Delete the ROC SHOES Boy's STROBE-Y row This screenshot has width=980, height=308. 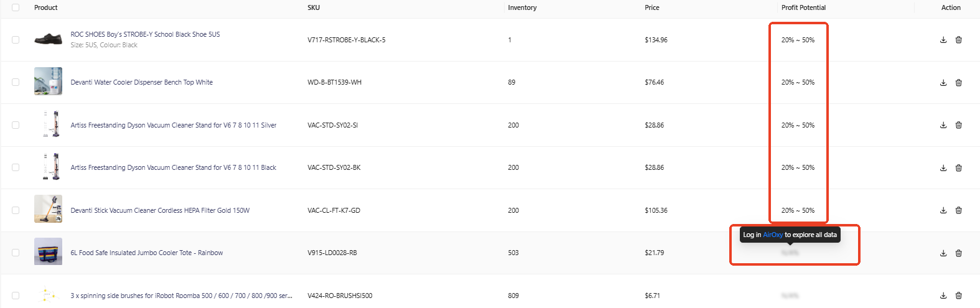[959, 40]
